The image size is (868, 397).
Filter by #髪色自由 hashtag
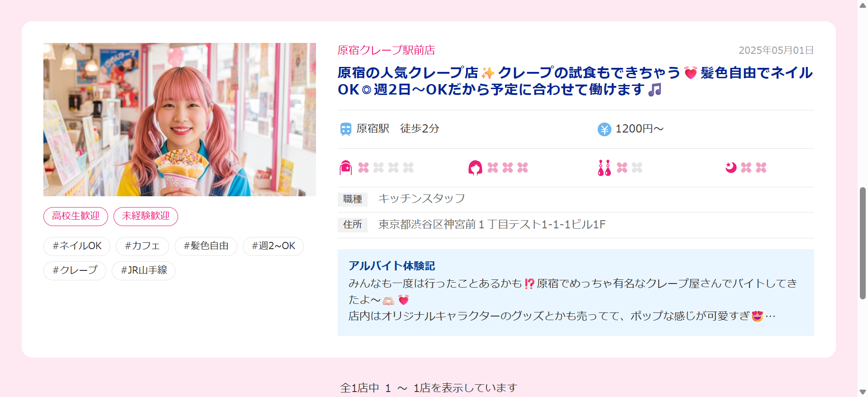tap(206, 246)
